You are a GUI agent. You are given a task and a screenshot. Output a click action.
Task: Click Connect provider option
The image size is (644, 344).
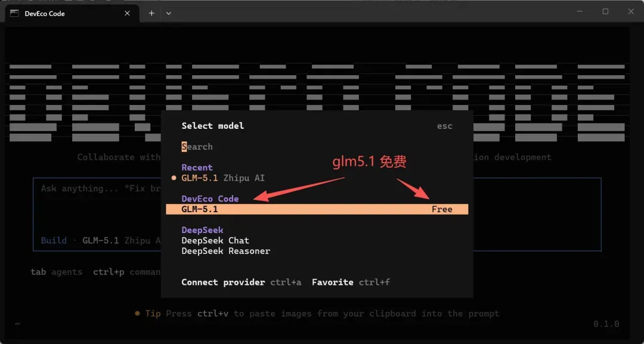[x=241, y=283]
